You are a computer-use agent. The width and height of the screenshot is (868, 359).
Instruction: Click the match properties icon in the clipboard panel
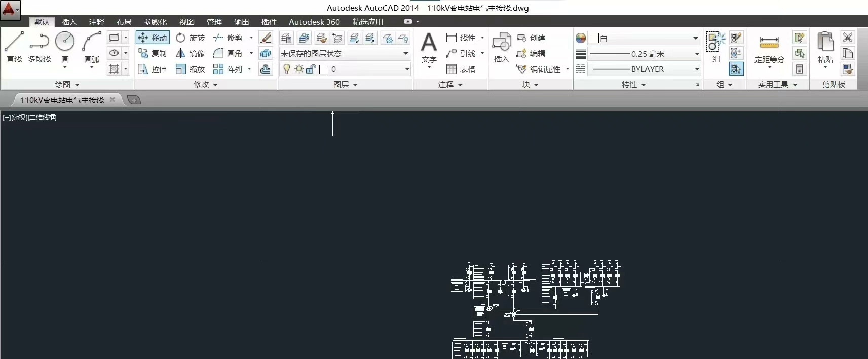(x=847, y=69)
